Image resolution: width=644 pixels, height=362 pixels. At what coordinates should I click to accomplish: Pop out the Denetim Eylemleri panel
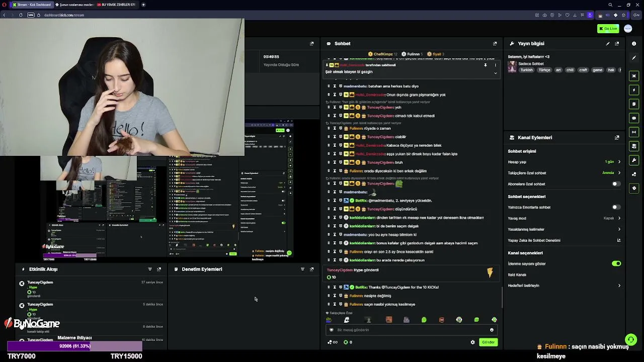click(311, 269)
